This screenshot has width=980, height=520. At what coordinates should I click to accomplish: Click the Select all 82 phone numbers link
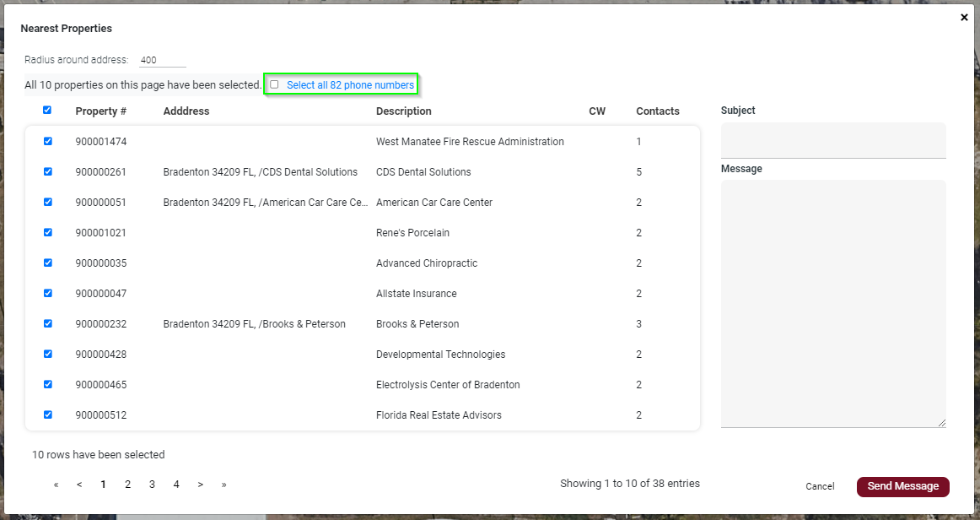point(350,85)
